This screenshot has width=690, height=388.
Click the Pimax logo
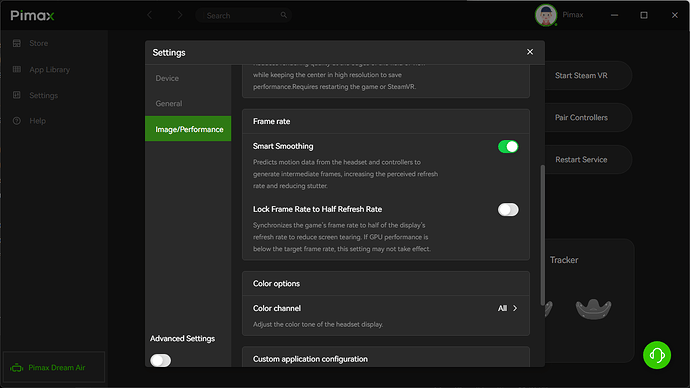(33, 16)
